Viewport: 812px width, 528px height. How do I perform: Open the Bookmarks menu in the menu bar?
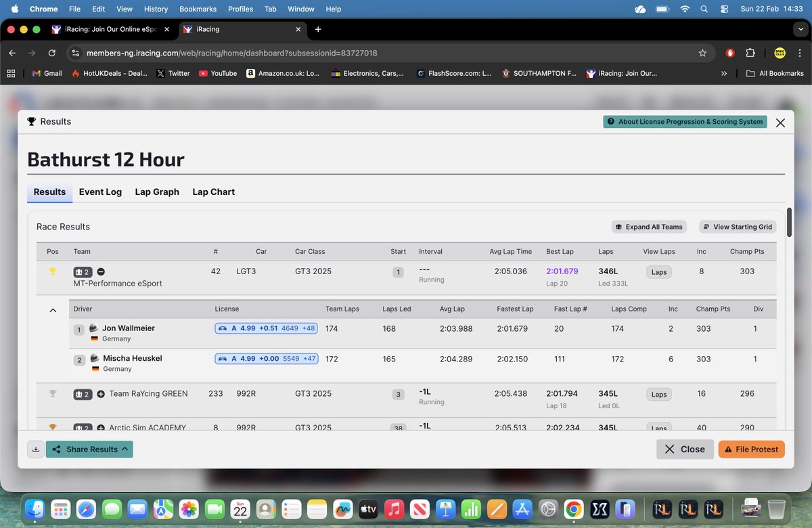coord(199,9)
